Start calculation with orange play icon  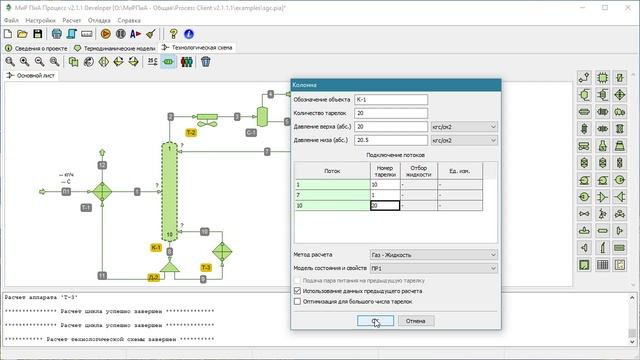coord(106,34)
